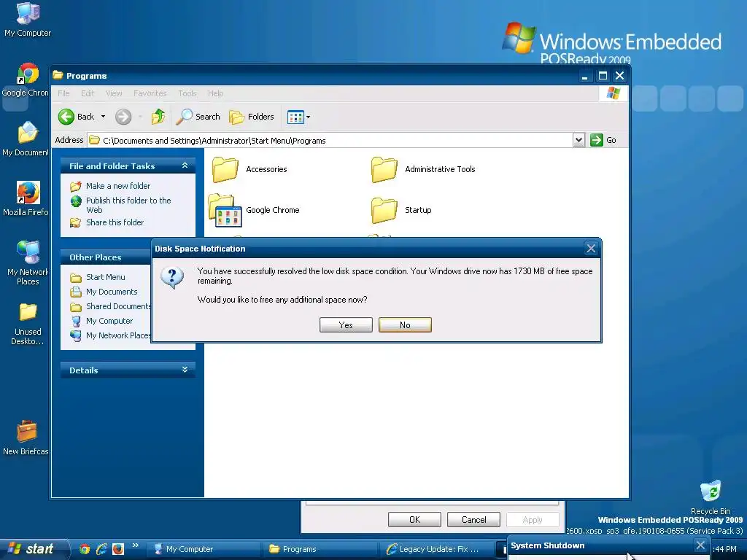747x560 pixels.
Task: Open New Briefcase desktop icon
Action: [26, 438]
